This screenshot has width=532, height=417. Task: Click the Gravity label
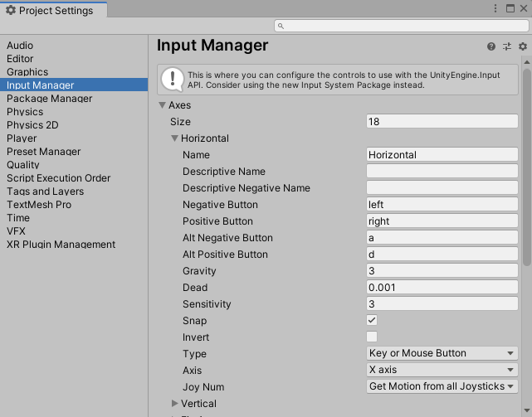199,271
